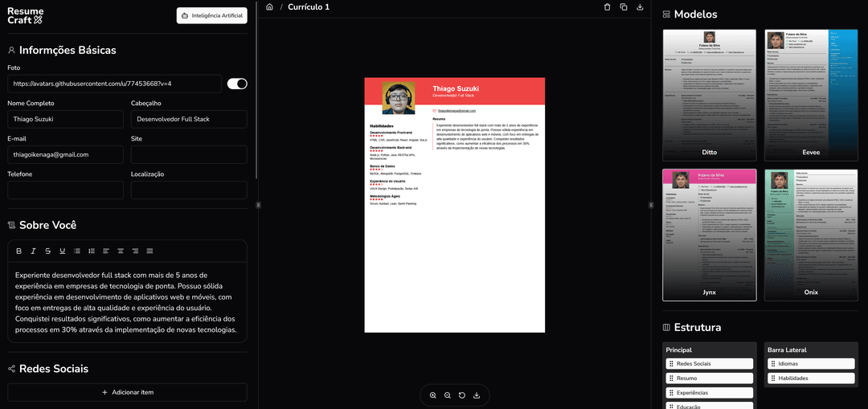Center-align text in the Sobre Você editor

121,252
